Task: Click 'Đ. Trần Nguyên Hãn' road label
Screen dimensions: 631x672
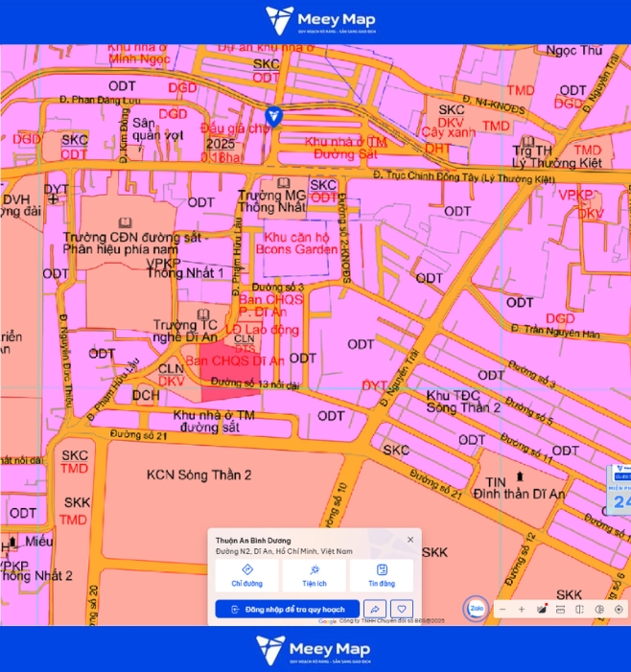Action: [555, 332]
